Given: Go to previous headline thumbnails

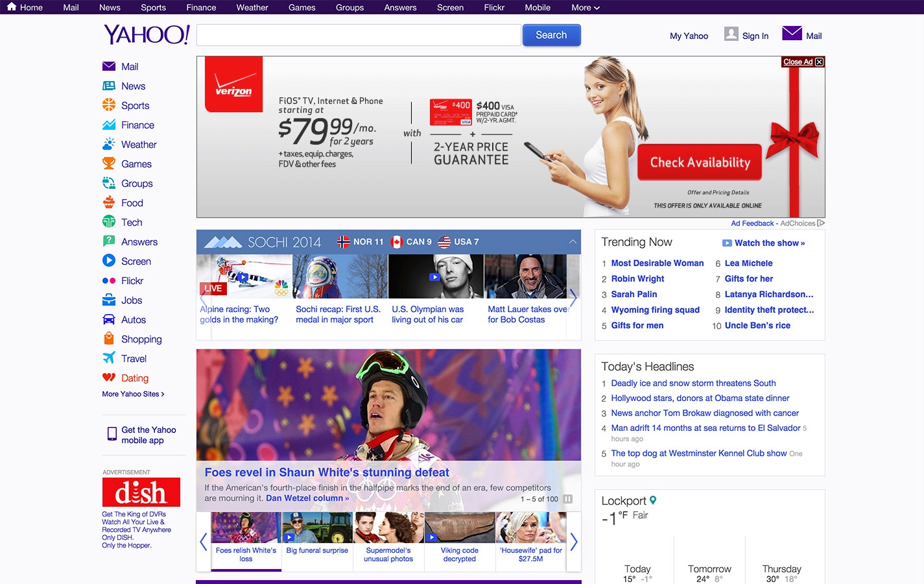Looking at the screenshot, I should pos(204,542).
